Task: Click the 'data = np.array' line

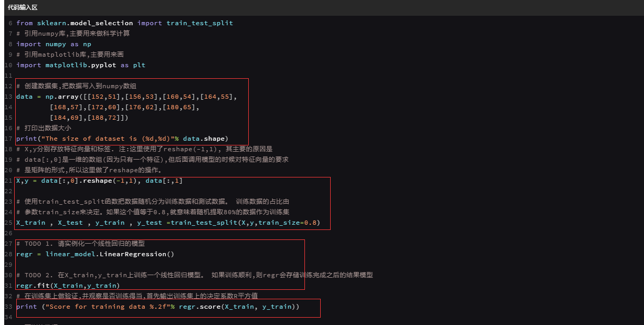Action: click(x=126, y=97)
